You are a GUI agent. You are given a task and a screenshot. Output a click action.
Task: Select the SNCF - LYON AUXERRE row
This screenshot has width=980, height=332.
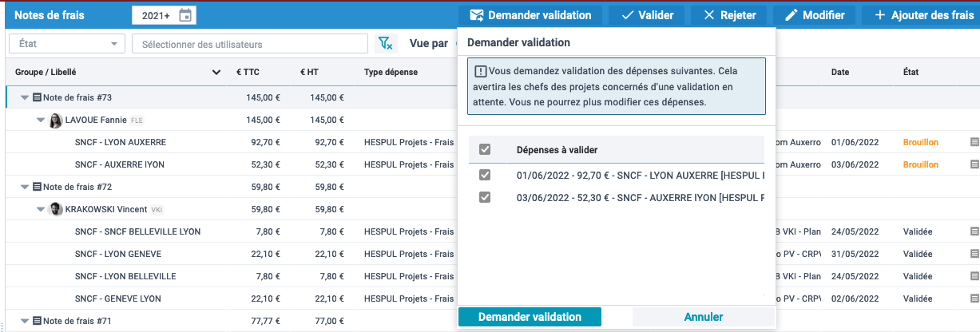[120, 142]
